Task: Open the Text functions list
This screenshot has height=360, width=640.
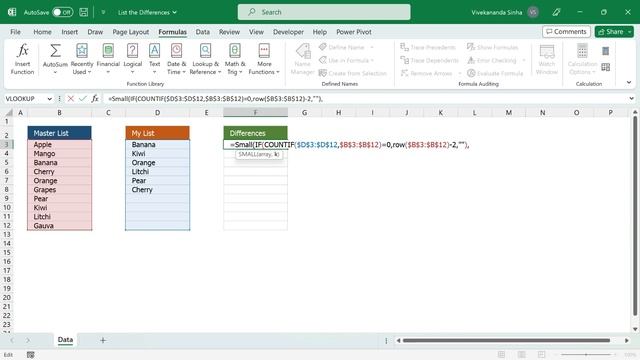Action: tap(154, 60)
